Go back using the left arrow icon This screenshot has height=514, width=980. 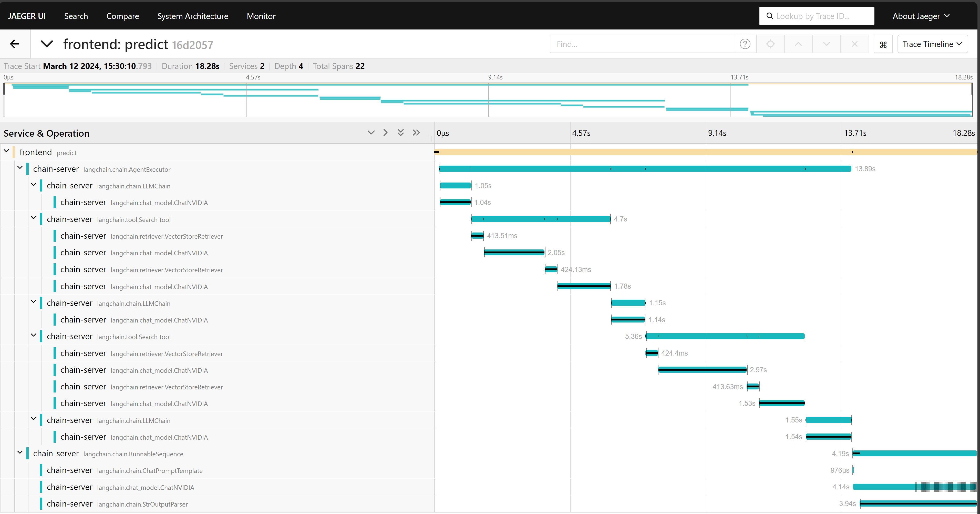point(14,44)
